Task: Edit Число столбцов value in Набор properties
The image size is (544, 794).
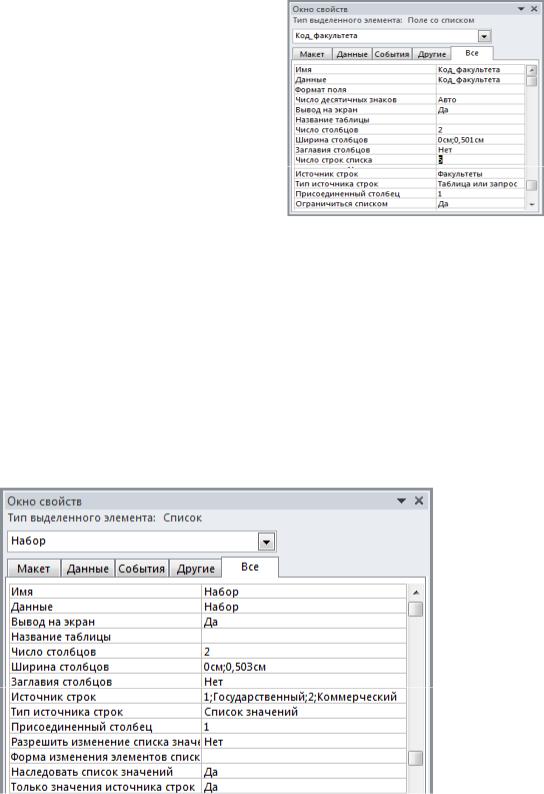Action: [x=303, y=652]
